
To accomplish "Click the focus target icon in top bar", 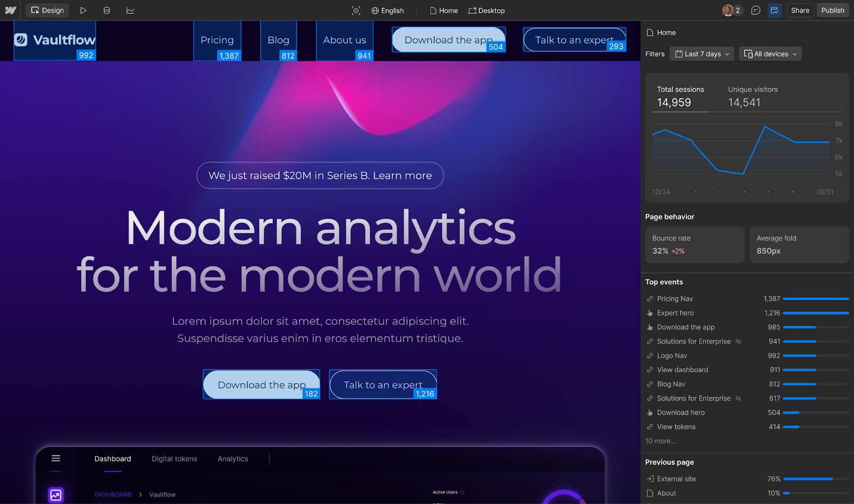I will pos(356,10).
